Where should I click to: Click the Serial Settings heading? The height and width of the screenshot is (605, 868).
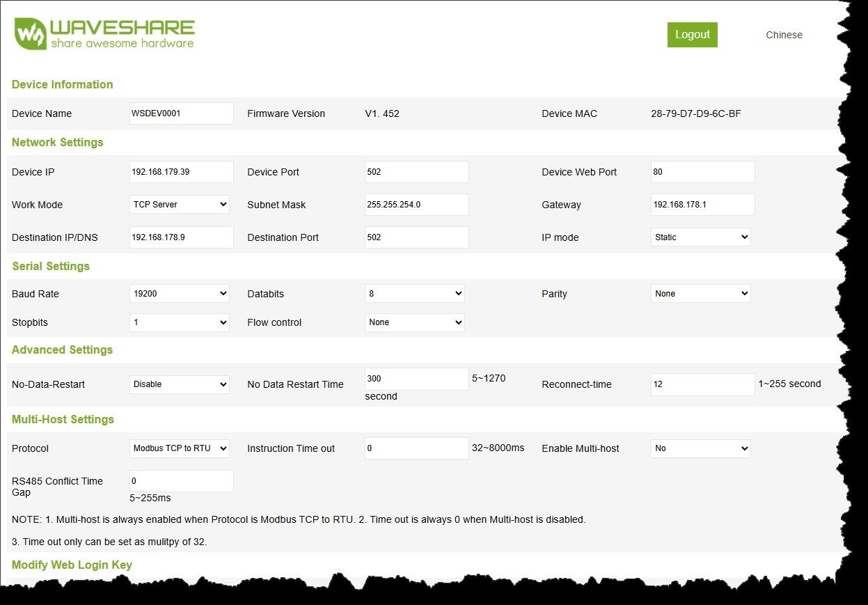[x=51, y=266]
